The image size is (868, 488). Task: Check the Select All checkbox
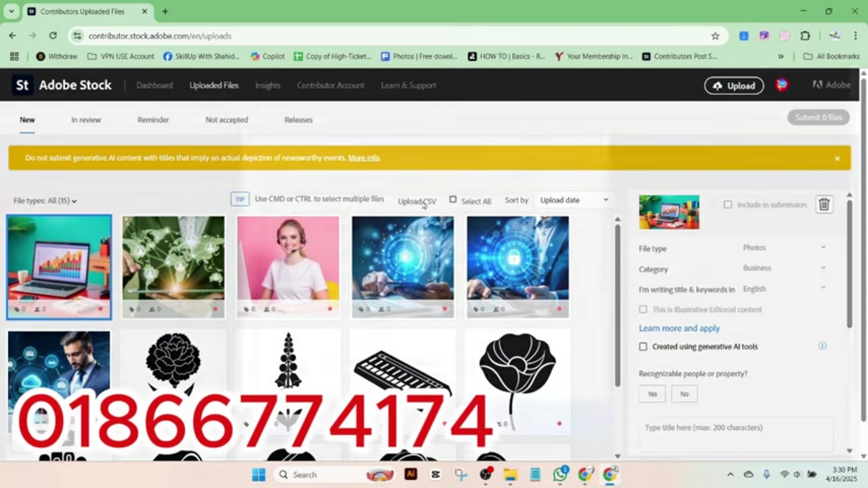click(453, 200)
